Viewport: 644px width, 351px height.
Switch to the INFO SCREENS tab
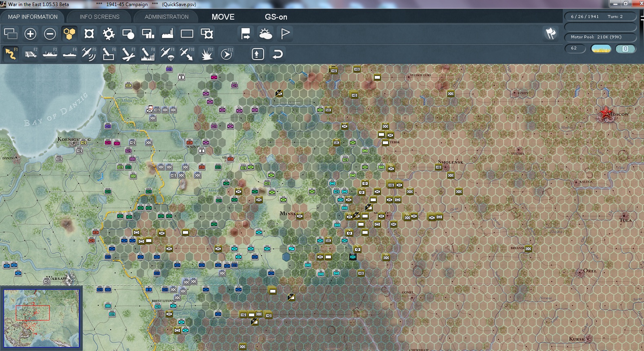click(x=100, y=17)
